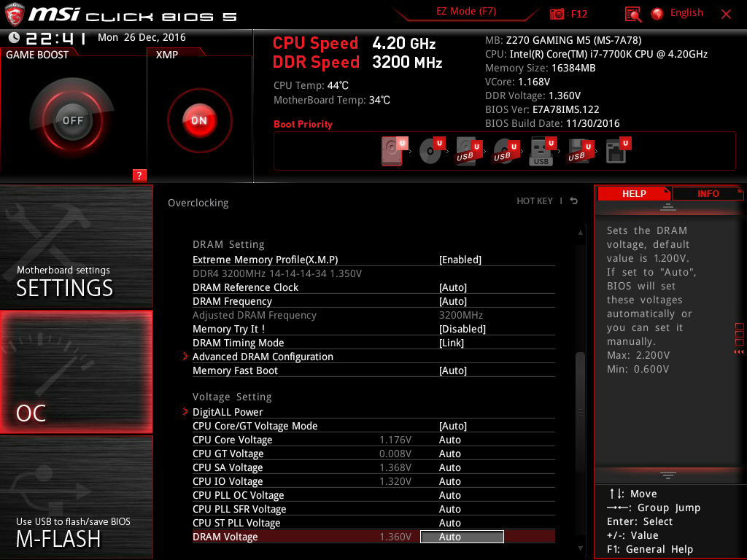Click the scroll down arrow of settings list

[580, 548]
